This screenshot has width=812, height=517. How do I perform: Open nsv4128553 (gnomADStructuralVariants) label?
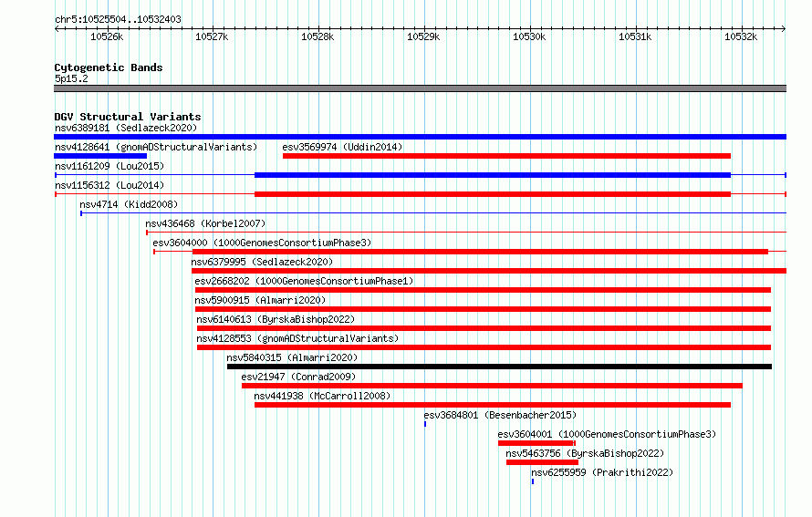tap(297, 338)
